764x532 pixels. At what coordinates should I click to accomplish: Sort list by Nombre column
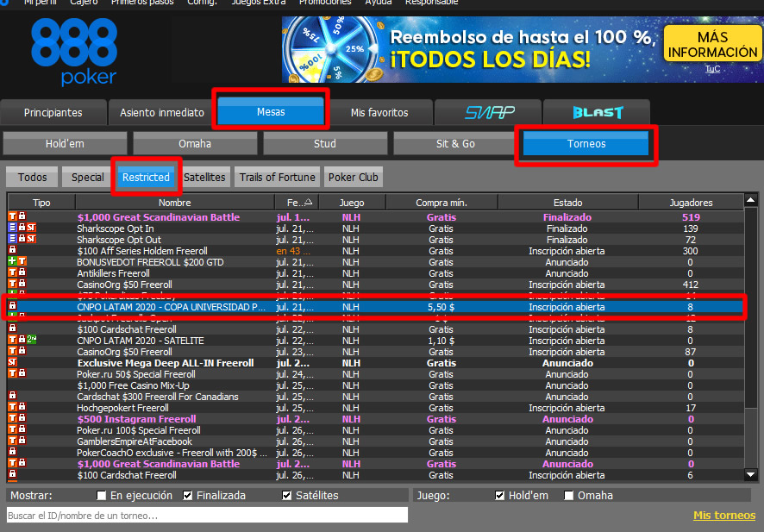pos(175,203)
